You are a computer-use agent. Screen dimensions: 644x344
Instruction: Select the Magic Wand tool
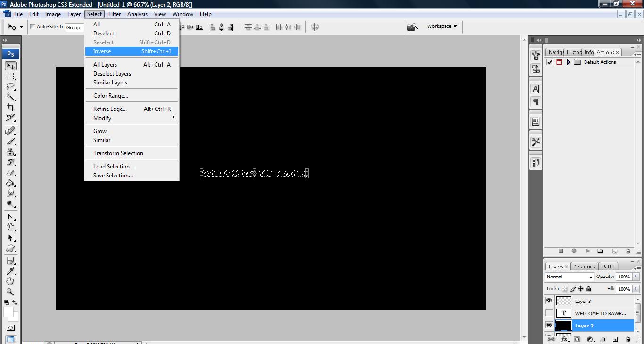pyautogui.click(x=10, y=97)
